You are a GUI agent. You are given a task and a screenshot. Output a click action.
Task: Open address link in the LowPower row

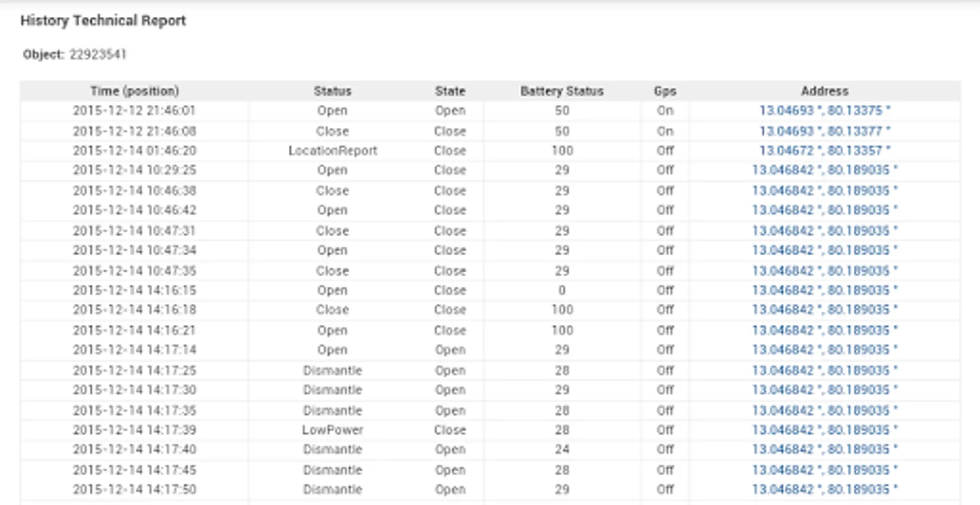pyautogui.click(x=824, y=430)
